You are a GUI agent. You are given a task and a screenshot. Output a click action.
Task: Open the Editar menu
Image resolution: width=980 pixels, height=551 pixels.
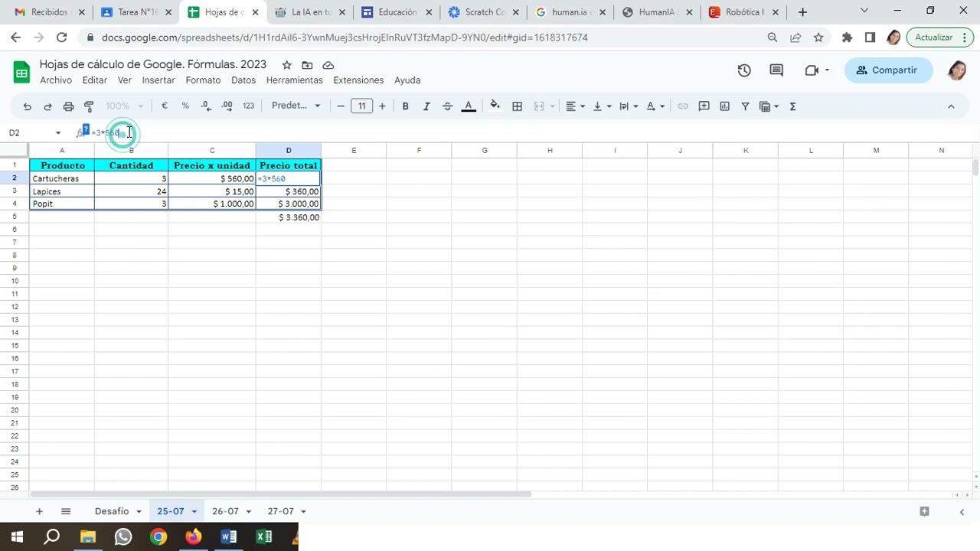point(95,80)
